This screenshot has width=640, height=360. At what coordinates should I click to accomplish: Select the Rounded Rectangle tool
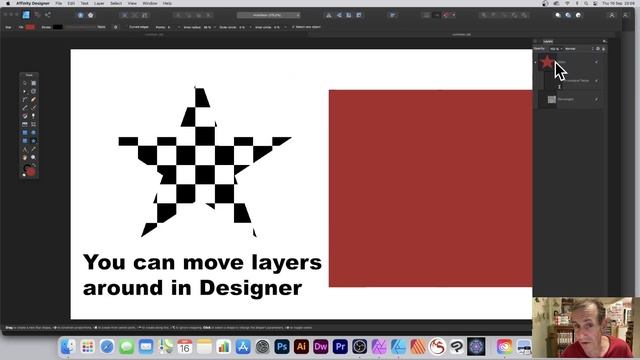pyautogui.click(x=24, y=141)
